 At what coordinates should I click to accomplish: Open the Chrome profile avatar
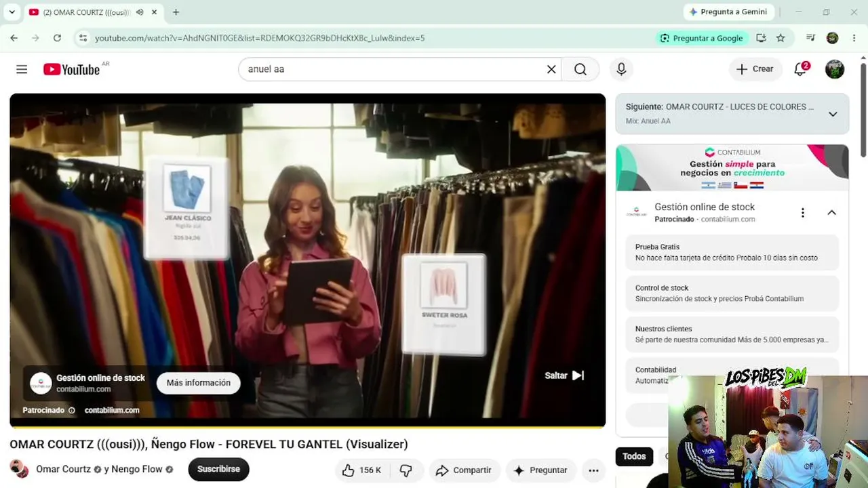pyautogui.click(x=833, y=38)
